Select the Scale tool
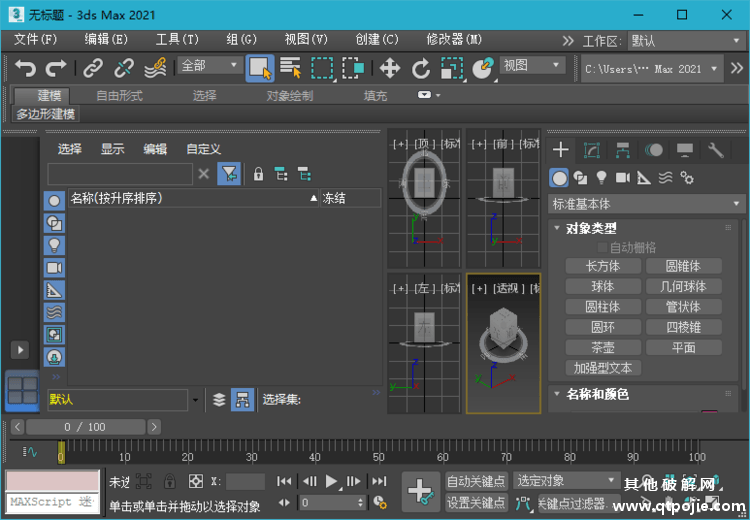Image resolution: width=750 pixels, height=520 pixels. click(452, 68)
